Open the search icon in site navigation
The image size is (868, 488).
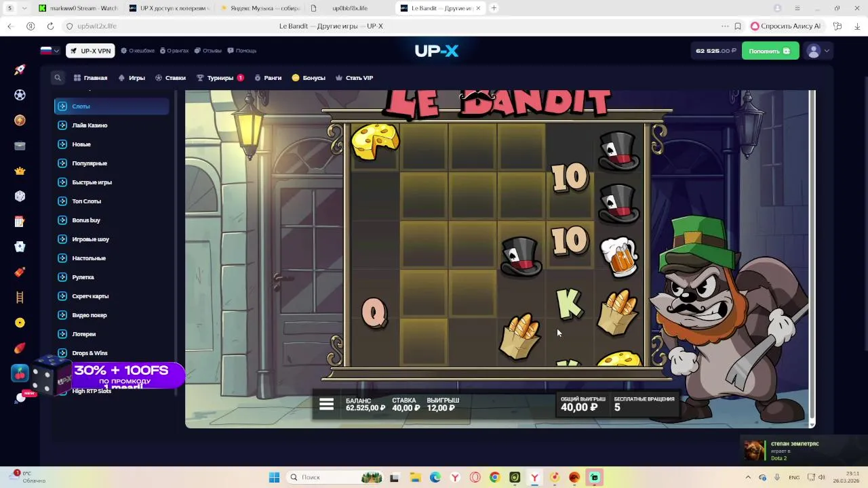click(x=58, y=78)
